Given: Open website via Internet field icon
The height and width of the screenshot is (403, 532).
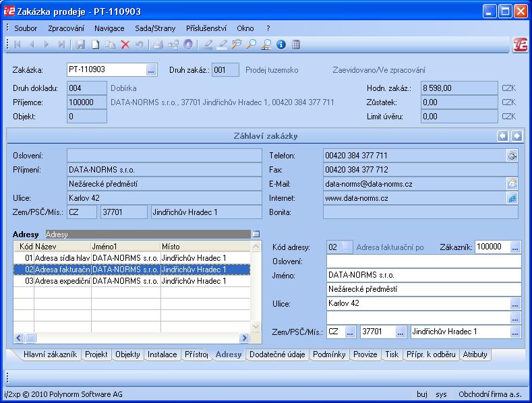Looking at the screenshot, I should [512, 197].
